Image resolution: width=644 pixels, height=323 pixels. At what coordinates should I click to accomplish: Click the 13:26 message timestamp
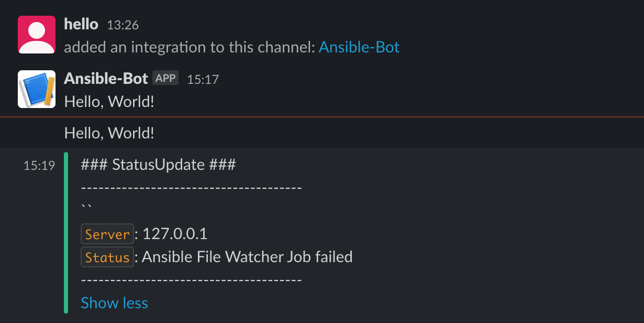point(123,25)
